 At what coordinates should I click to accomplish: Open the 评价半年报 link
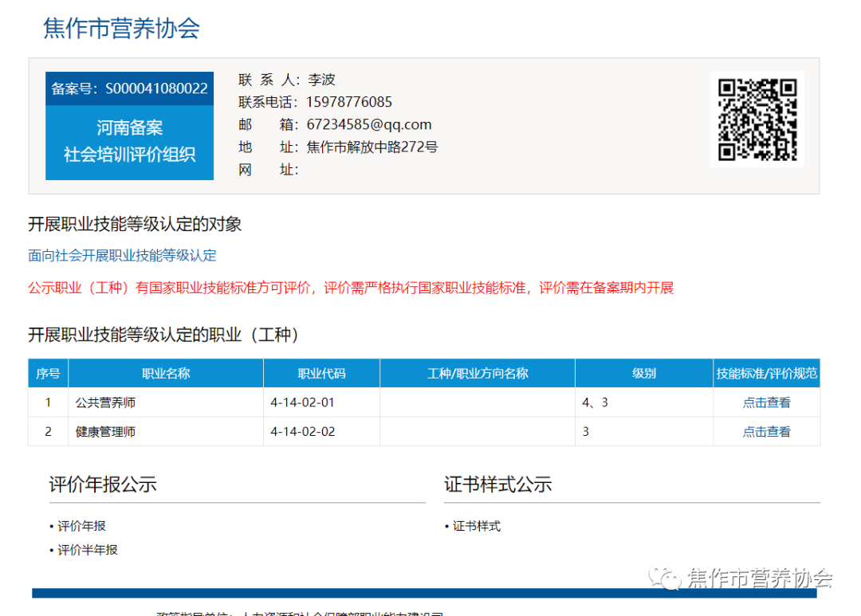tap(88, 550)
